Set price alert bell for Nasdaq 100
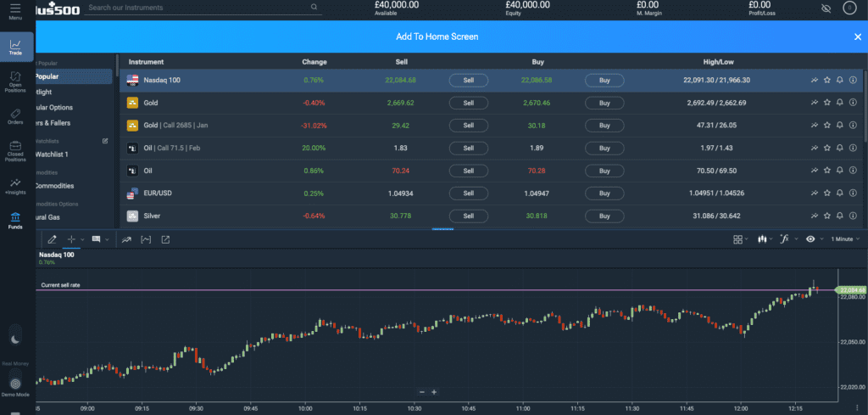 click(840, 81)
